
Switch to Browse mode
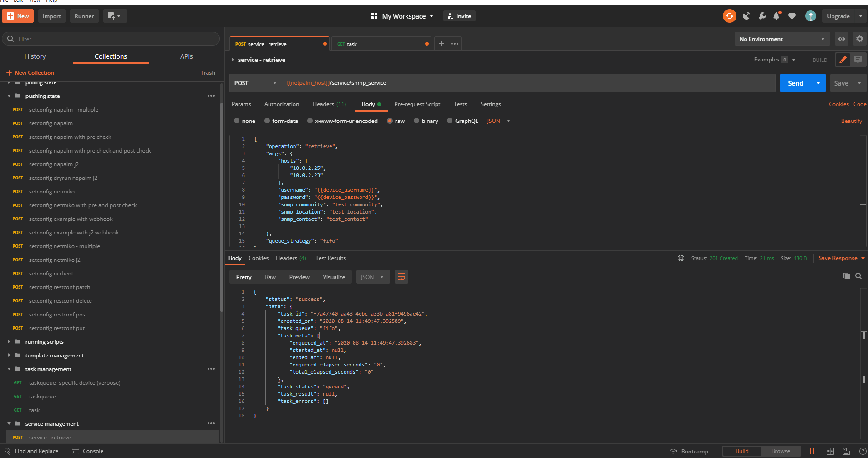tap(781, 451)
